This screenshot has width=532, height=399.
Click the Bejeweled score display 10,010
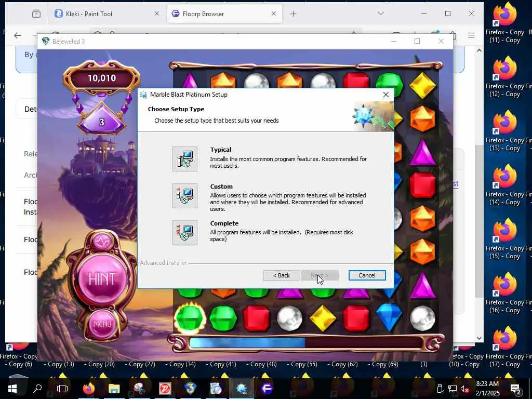click(102, 78)
